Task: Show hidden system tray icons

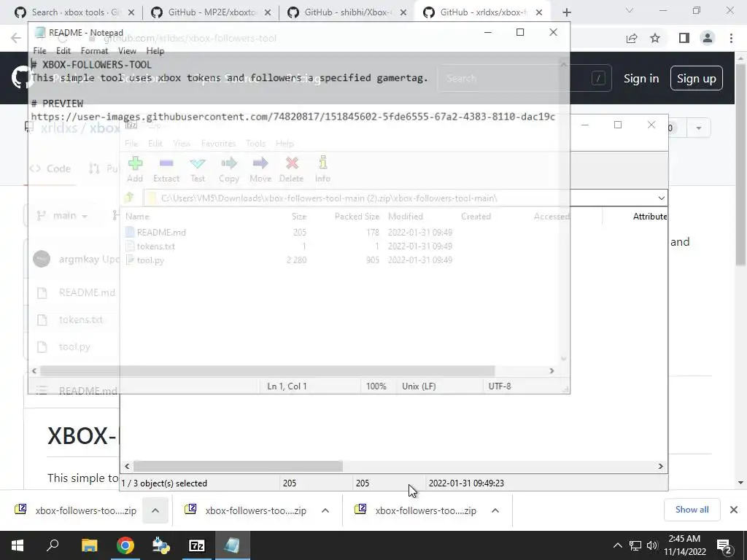Action: click(x=617, y=545)
